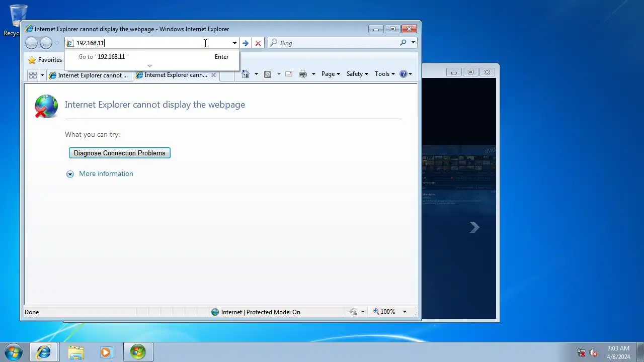644x362 pixels.
Task: Click the Back navigation button
Action: [31, 43]
